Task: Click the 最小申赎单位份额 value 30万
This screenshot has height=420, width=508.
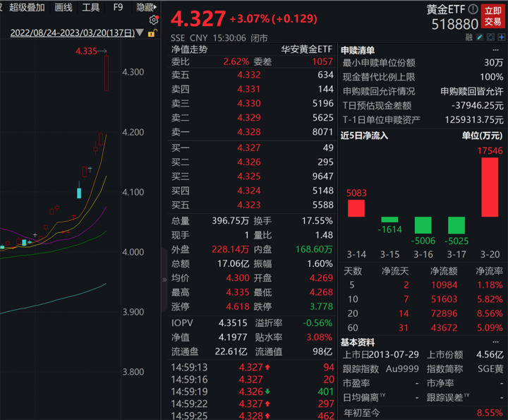Action: tap(494, 63)
